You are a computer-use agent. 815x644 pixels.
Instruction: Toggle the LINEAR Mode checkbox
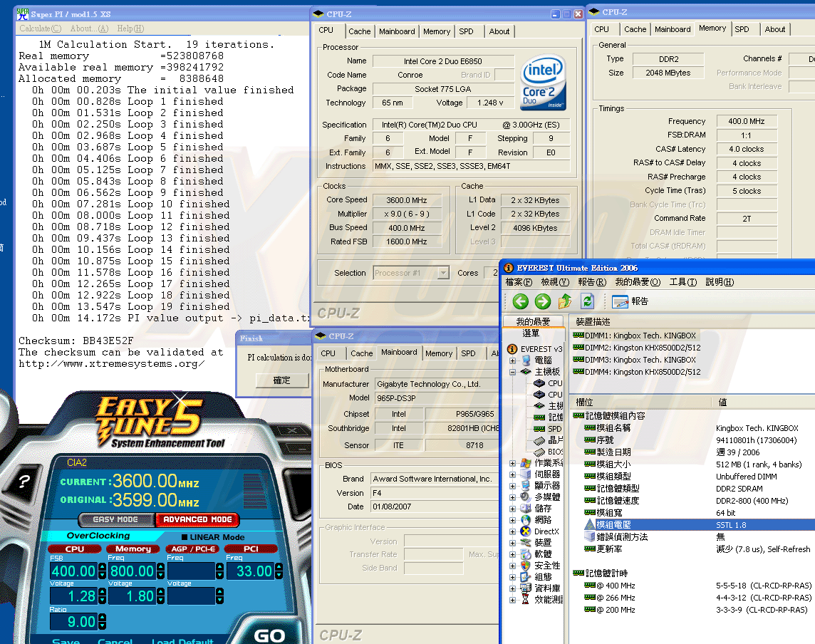click(x=185, y=537)
